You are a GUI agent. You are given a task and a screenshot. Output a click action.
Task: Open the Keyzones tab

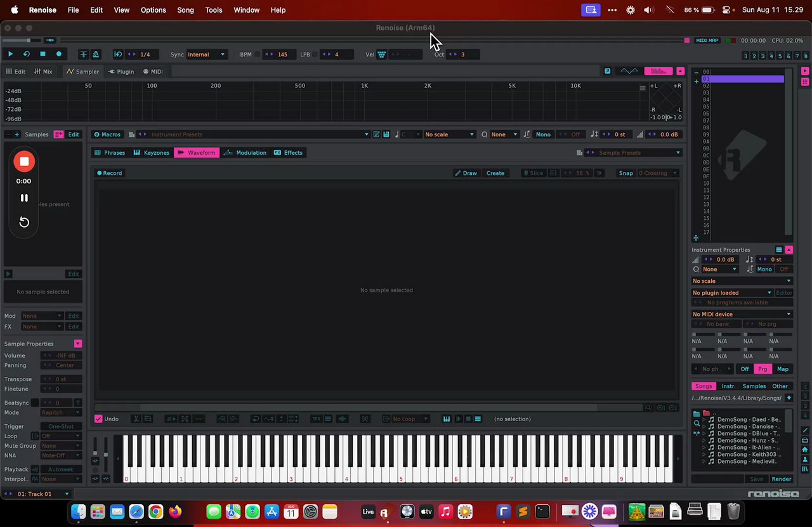(x=152, y=153)
